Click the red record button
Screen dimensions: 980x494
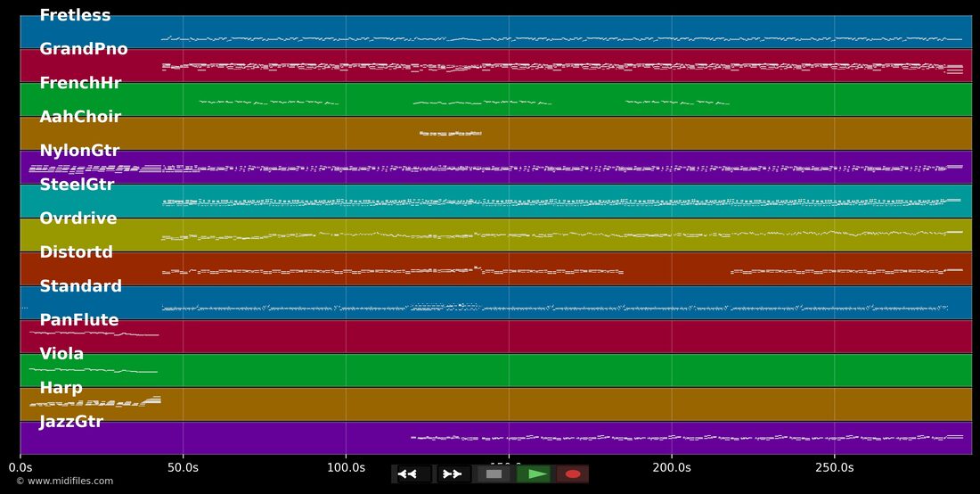[573, 474]
